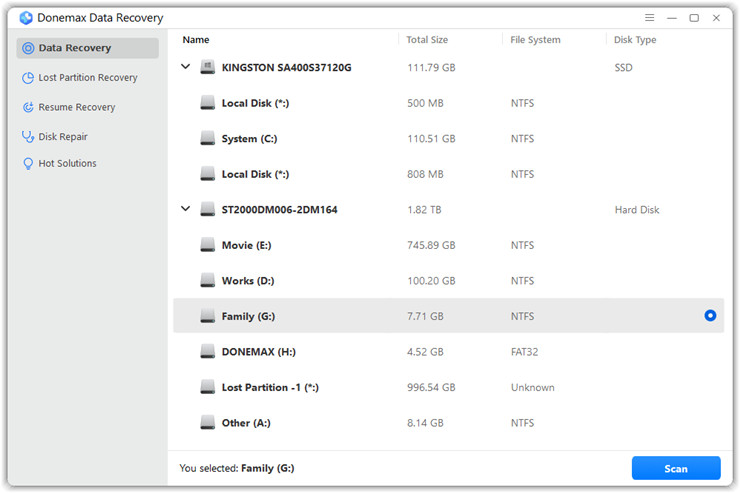Click the Hot Solutions lightbulb icon
The image size is (740, 493).
(28, 164)
